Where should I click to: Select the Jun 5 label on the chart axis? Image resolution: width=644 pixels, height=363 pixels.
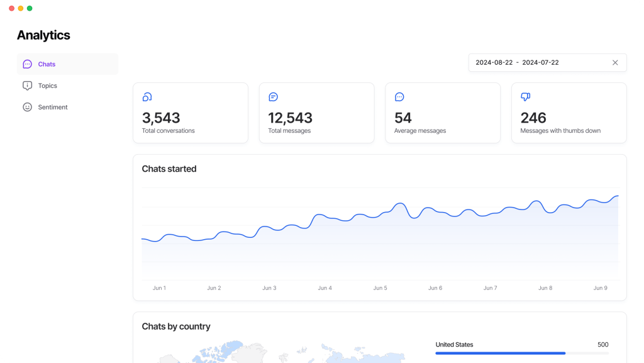380,288
